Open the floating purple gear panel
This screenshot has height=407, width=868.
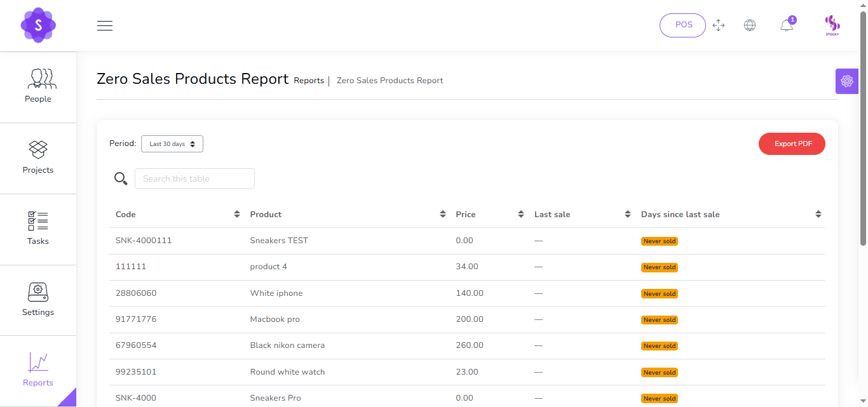pos(846,81)
